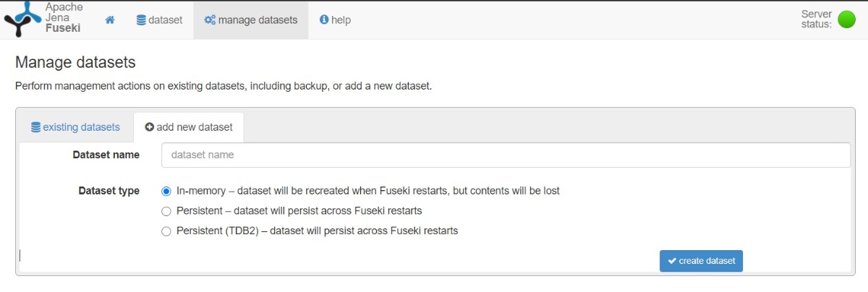Click the green server status indicator
The height and width of the screenshot is (292, 868).
point(846,20)
